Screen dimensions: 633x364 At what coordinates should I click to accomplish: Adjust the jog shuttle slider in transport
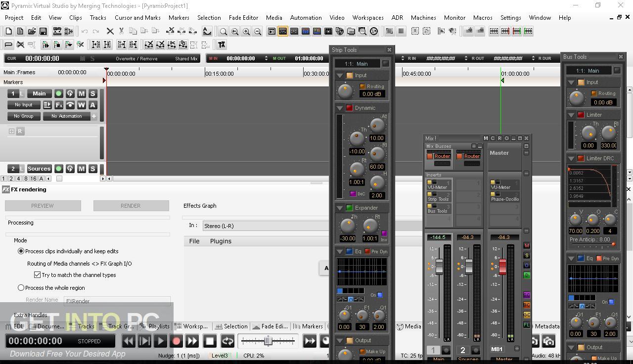(x=268, y=341)
